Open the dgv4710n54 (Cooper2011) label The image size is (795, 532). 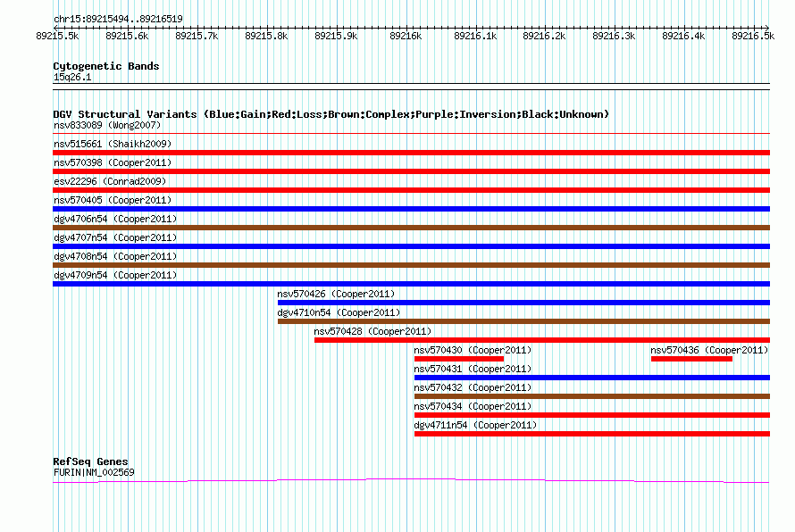coord(339,312)
